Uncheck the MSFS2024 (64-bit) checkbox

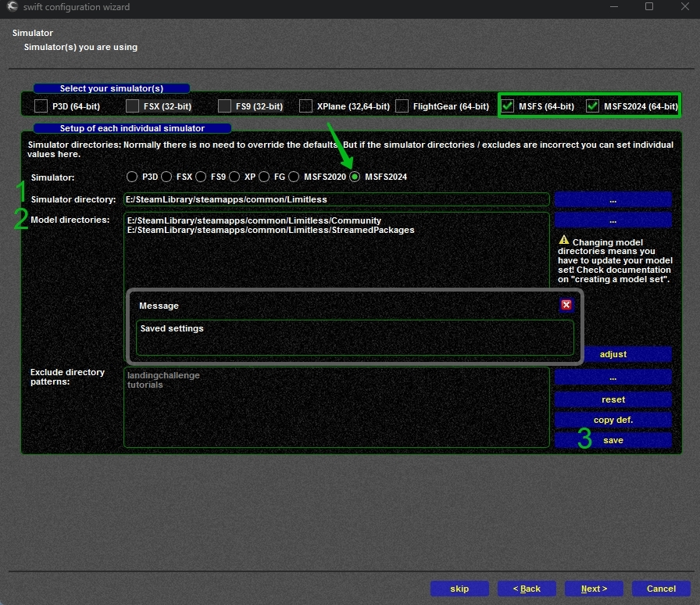(x=593, y=106)
